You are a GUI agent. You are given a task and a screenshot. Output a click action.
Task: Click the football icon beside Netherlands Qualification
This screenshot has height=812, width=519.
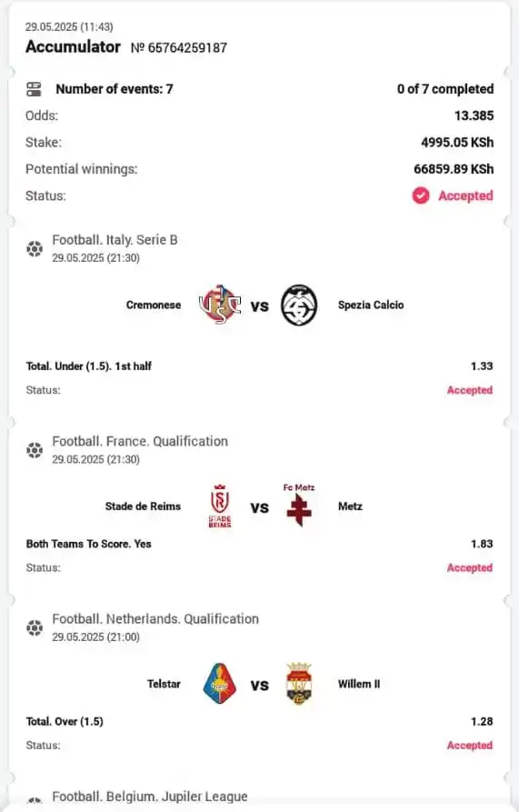click(x=35, y=627)
